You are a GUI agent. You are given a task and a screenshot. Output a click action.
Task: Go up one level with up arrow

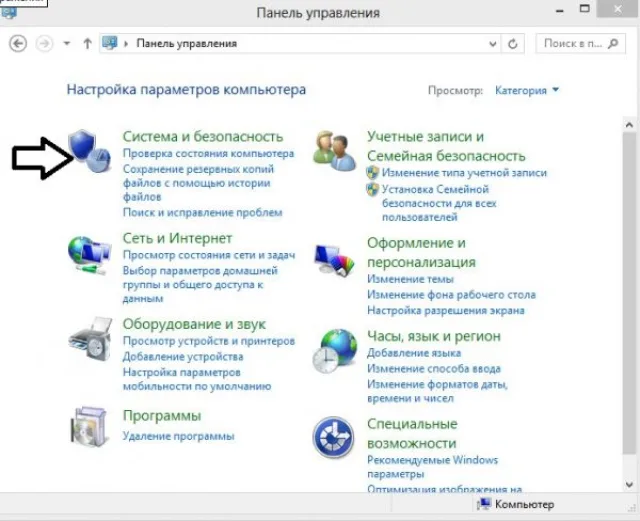click(x=87, y=43)
